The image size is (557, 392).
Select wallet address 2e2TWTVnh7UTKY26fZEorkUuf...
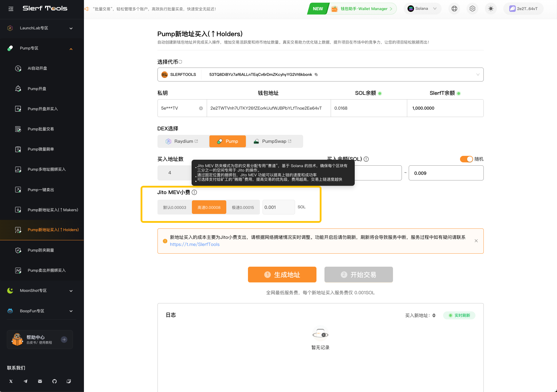click(x=266, y=108)
